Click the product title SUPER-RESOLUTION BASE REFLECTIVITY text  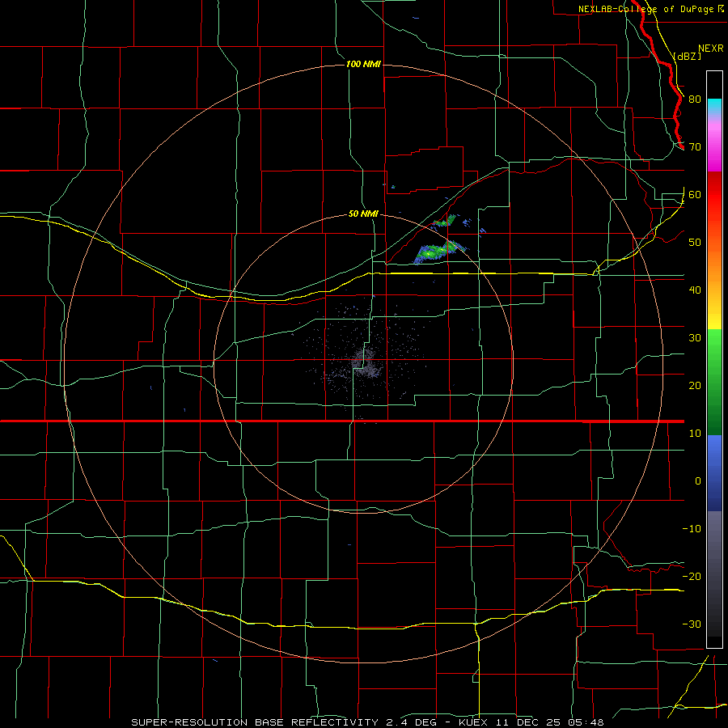click(x=255, y=722)
